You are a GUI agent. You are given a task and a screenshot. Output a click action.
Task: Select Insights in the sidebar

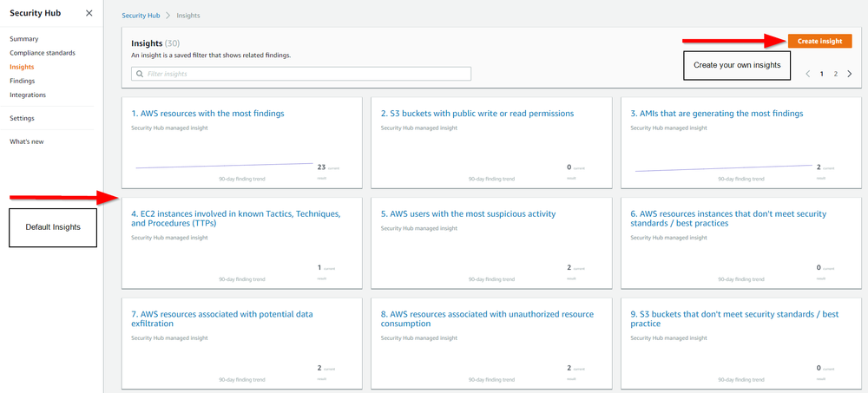point(22,67)
